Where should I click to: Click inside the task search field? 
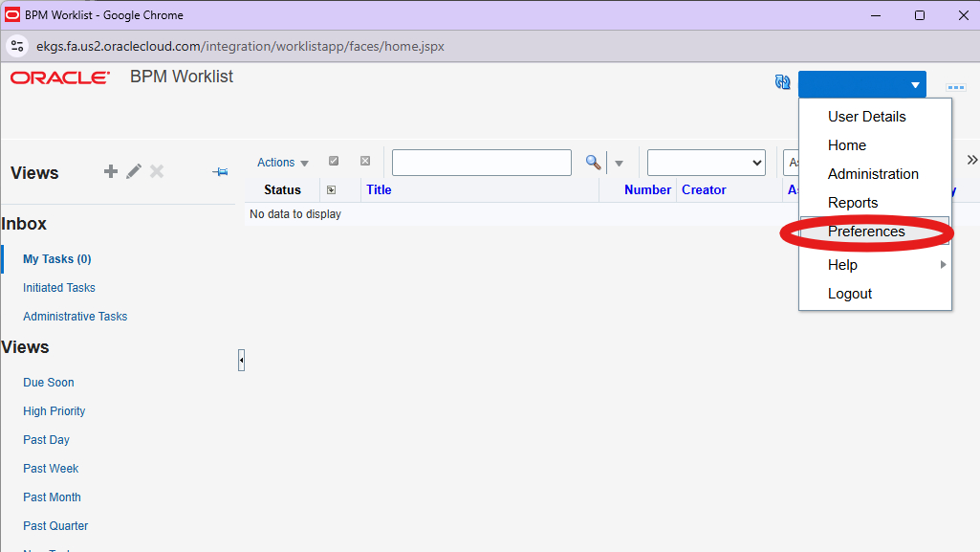pyautogui.click(x=481, y=162)
